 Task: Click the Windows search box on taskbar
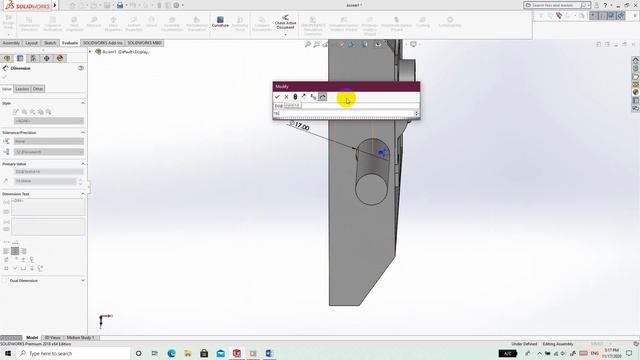click(x=74, y=353)
